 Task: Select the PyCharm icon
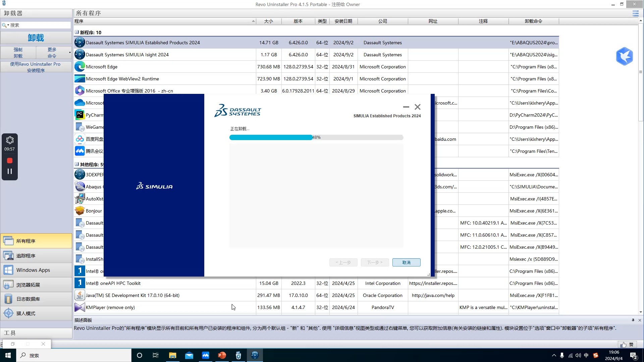(x=79, y=115)
